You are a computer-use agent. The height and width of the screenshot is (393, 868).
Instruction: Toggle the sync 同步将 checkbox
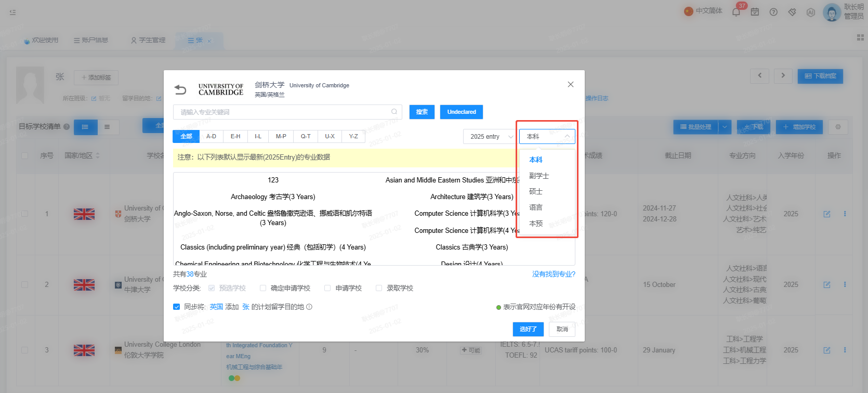[x=177, y=307]
